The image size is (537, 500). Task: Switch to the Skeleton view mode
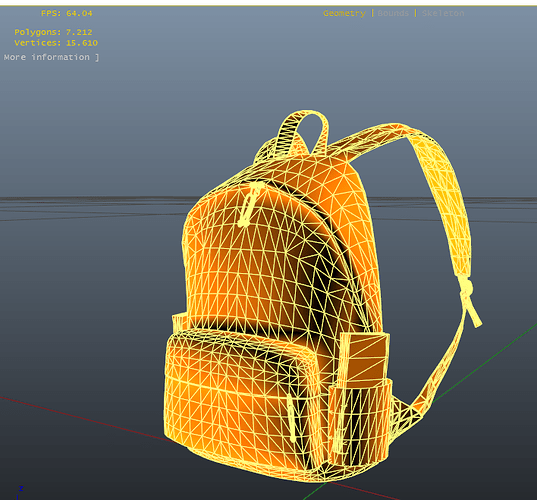[443, 13]
